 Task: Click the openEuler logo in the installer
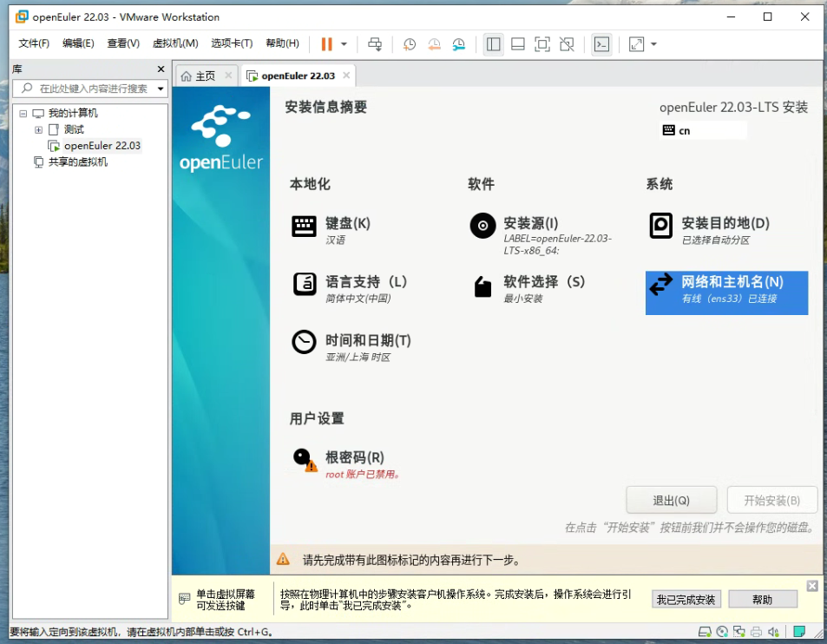[x=221, y=138]
